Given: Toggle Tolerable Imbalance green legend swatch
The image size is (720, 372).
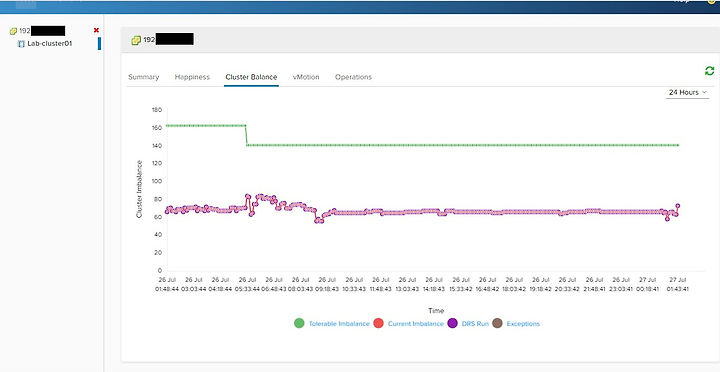Looking at the screenshot, I should click(x=299, y=323).
